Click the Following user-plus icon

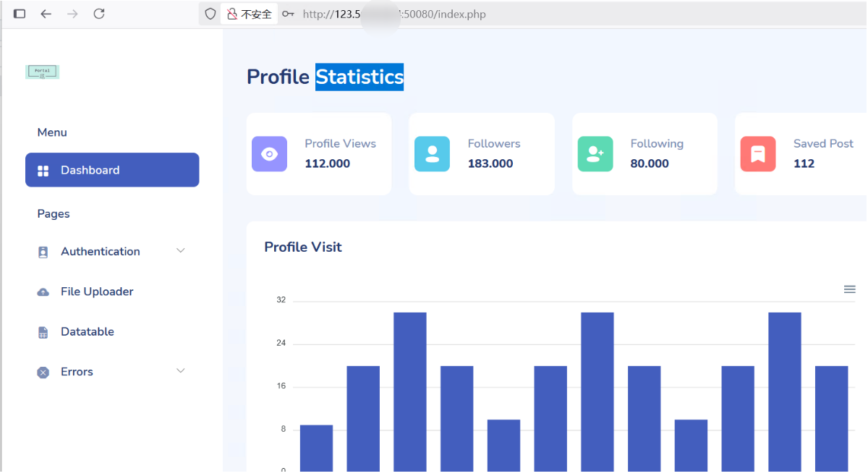coord(595,154)
